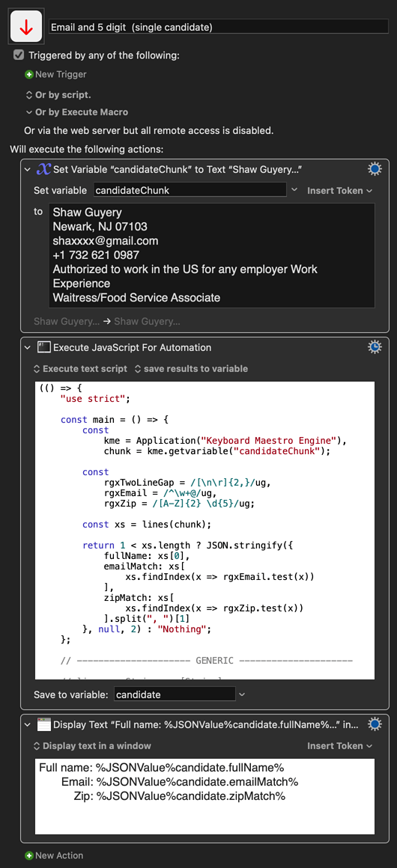
Task: Click the '+1 732 621 0987' phone line
Action: [96, 255]
